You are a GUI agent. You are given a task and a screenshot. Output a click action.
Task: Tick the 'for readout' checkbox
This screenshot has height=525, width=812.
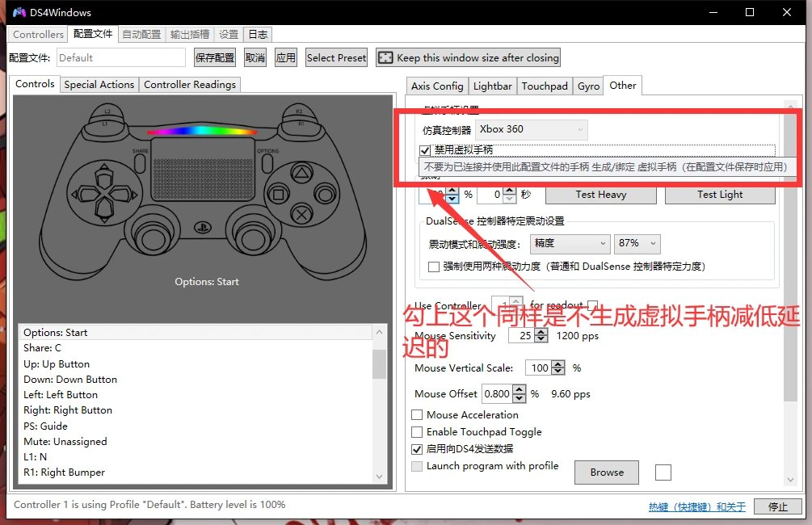coord(593,305)
